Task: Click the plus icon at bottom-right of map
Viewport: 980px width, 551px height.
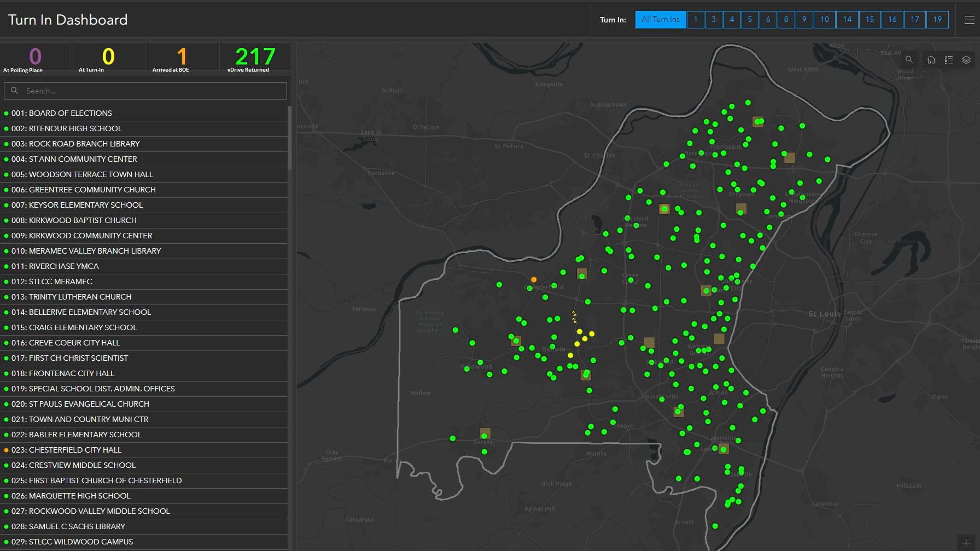Action: pyautogui.click(x=966, y=543)
